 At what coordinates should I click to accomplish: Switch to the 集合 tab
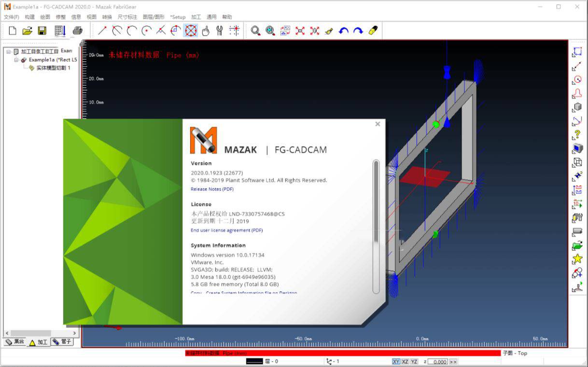pos(15,342)
